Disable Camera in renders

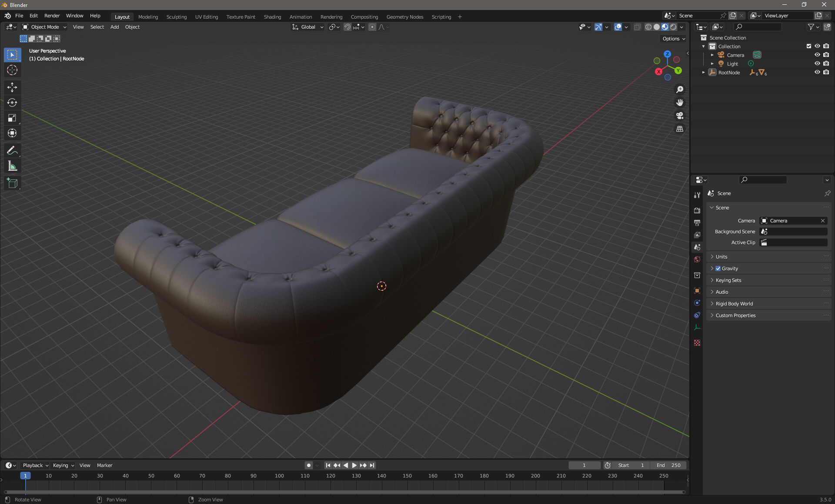pos(826,55)
